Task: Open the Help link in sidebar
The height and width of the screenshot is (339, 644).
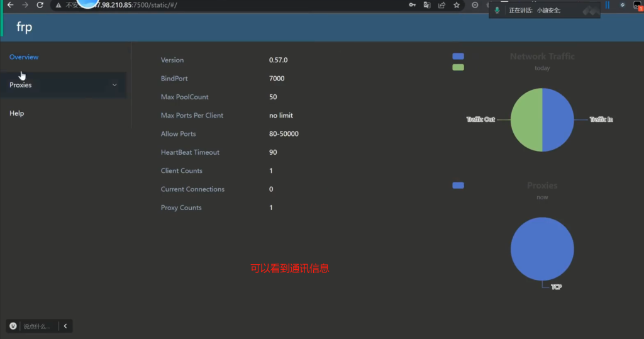Action: pyautogui.click(x=17, y=113)
